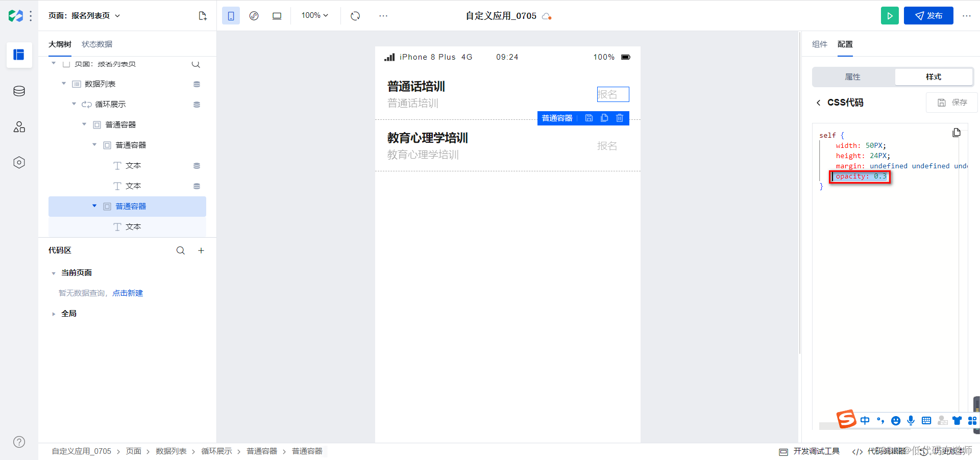The image size is (980, 460).
Task: Collapse the 页面 root tree node
Action: [x=54, y=63]
